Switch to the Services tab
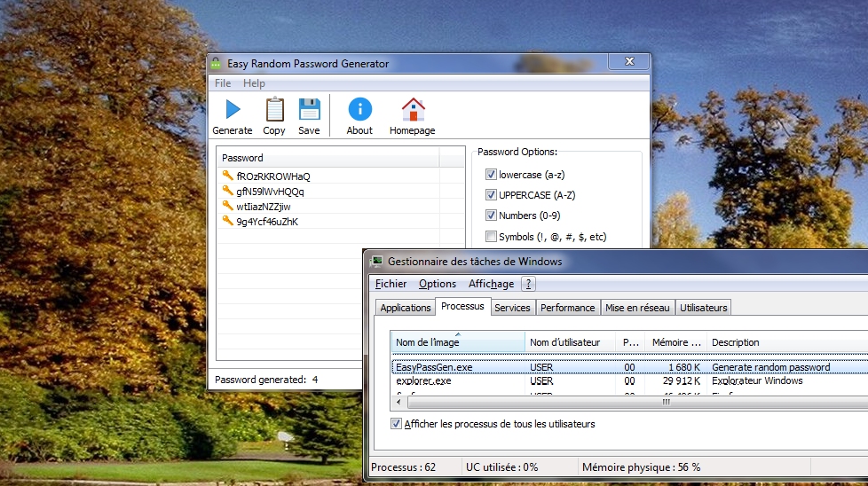 [x=512, y=308]
